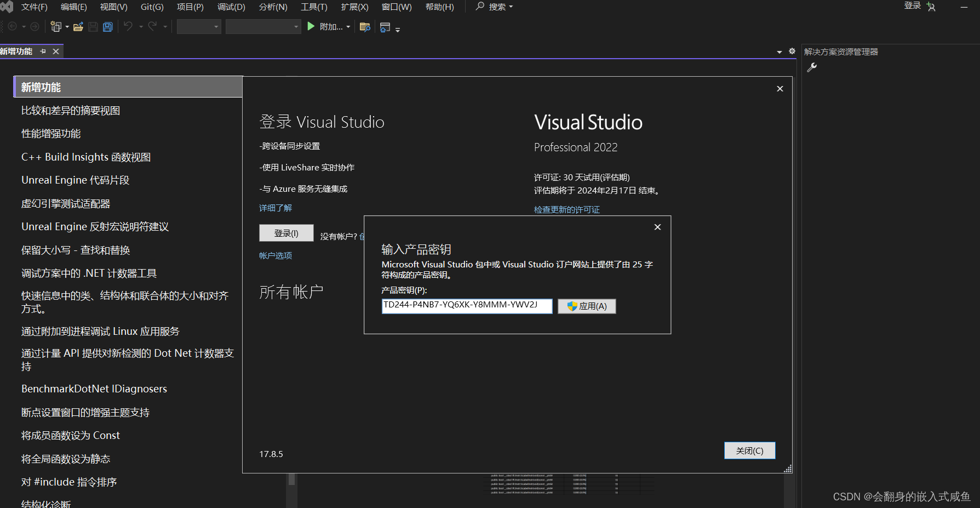Image resolution: width=980 pixels, height=508 pixels.
Task: Click the Save (single disk) icon
Action: 93,27
